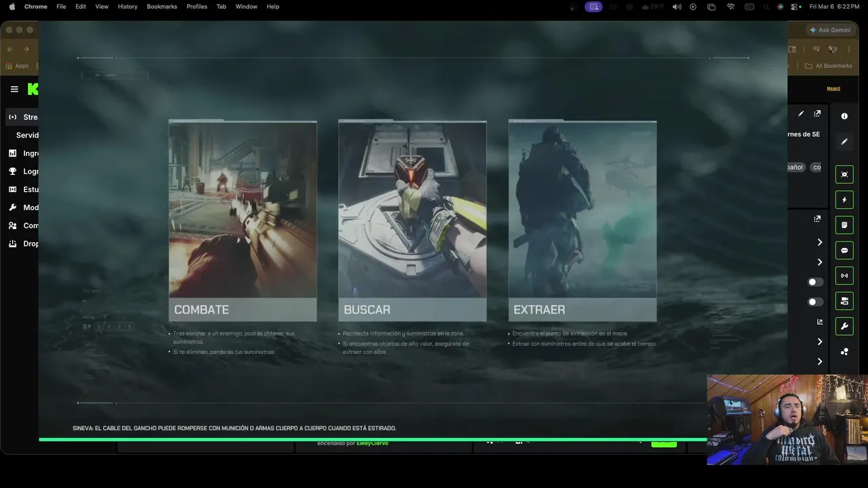
Task: Edit stream info with small pencil icon
Action: tap(801, 114)
